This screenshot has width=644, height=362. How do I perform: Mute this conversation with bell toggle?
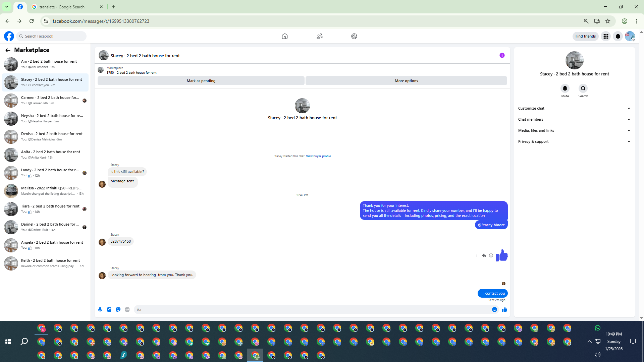click(x=565, y=88)
